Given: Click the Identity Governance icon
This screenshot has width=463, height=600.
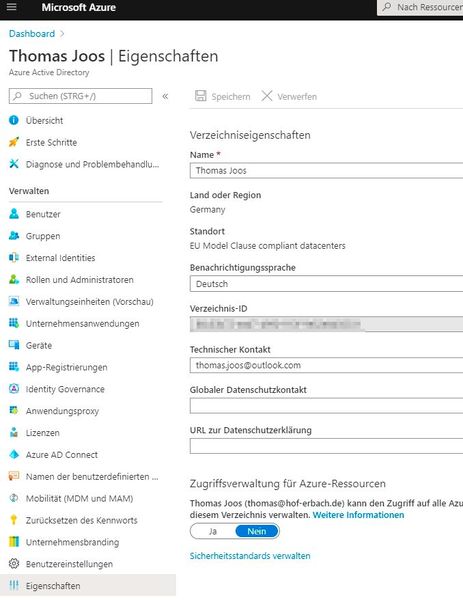Looking at the screenshot, I should 14,389.
